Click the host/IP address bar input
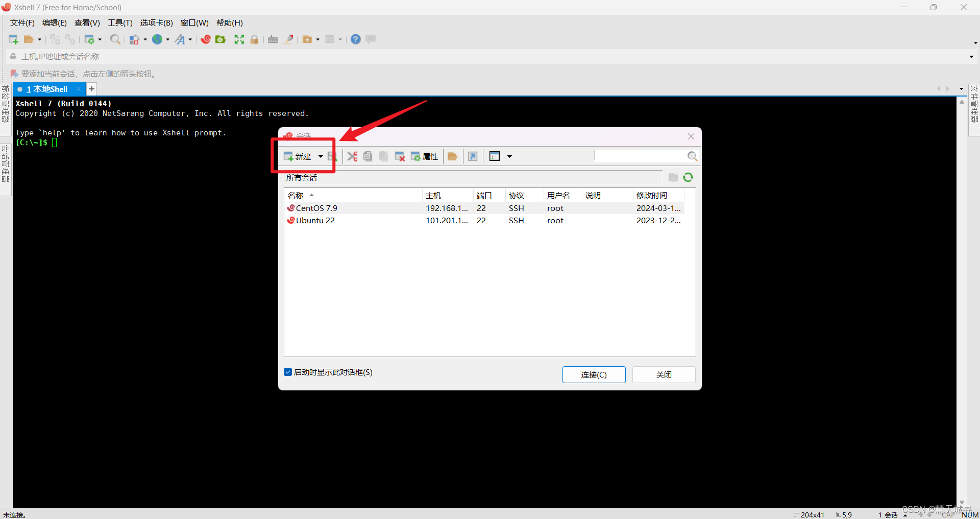Screen dimensions: 980x519 pyautogui.click(x=490, y=57)
